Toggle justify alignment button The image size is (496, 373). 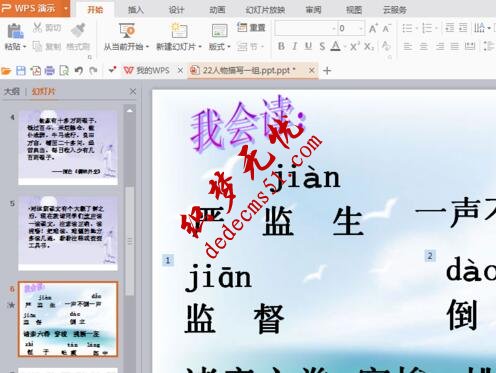coord(455,46)
